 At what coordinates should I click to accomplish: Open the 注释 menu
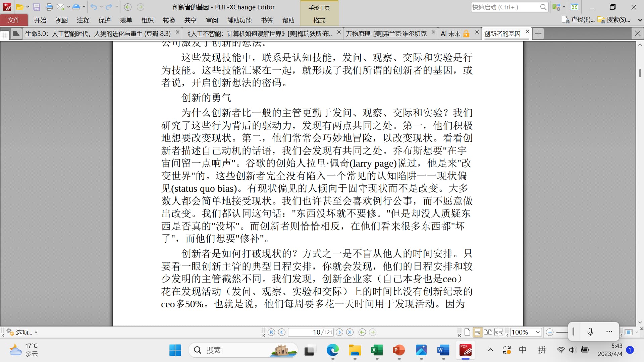(x=83, y=20)
